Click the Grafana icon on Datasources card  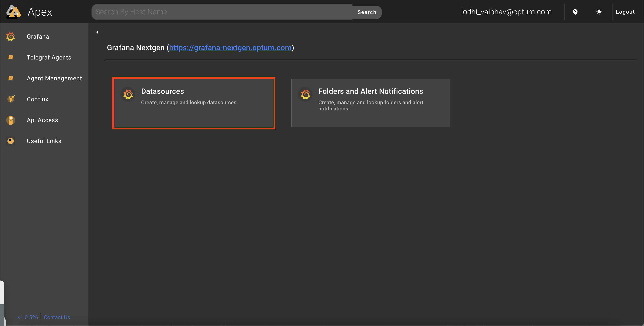(128, 95)
